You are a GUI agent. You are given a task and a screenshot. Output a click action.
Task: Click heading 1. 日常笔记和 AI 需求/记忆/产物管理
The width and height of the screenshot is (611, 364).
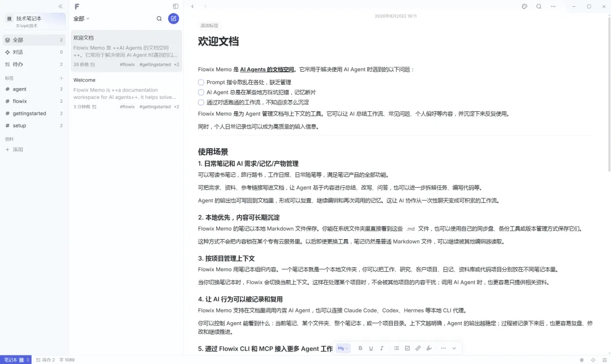point(248,163)
